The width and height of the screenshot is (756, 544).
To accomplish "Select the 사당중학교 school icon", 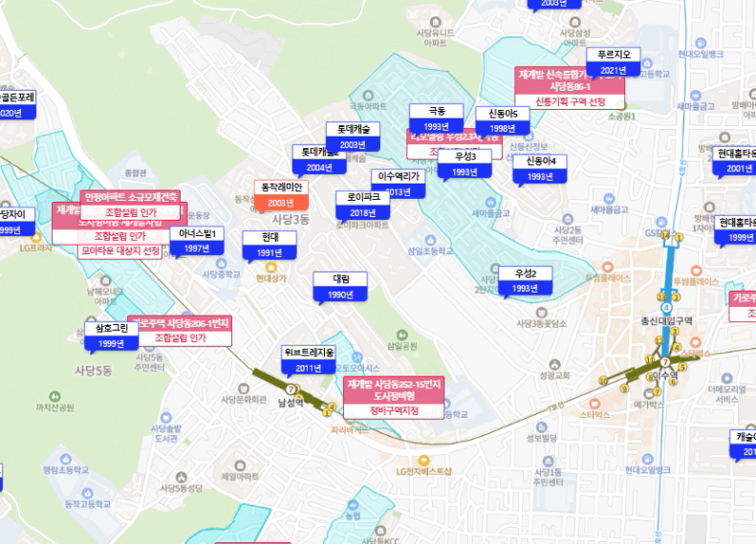I will click(x=221, y=263).
